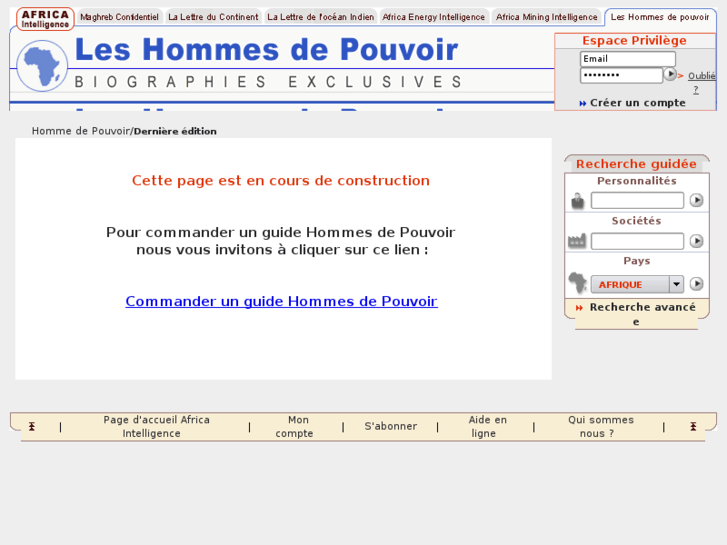
Task: Submit login with the arrow button
Action: click(x=670, y=74)
